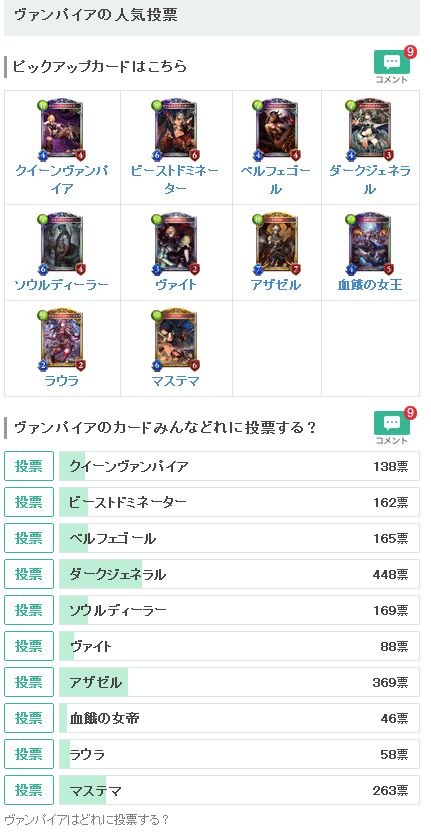The height and width of the screenshot is (839, 431).
Task: Open comment icon beside 投票 question heading
Action: pos(392,426)
